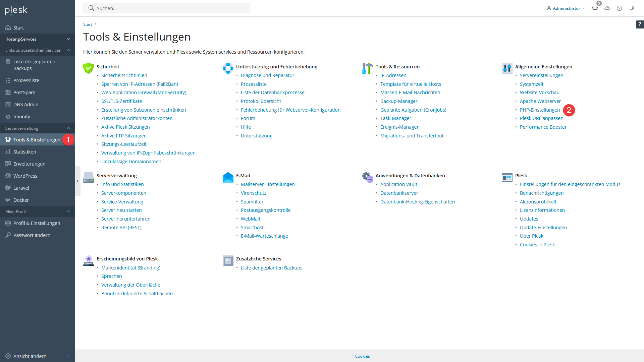Click the Docker icon in sidebar
Screen dimensions: 644x362
[x=8, y=200]
